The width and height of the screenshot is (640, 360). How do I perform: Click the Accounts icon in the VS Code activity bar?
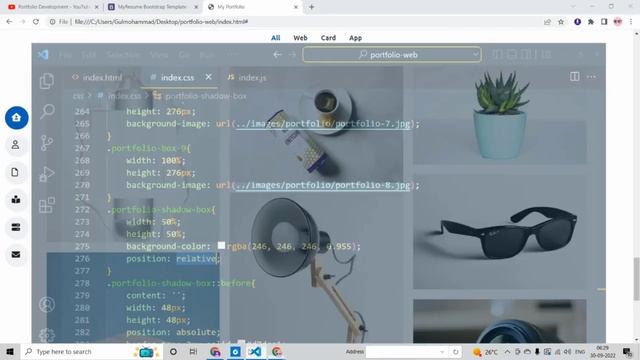[x=47, y=304]
